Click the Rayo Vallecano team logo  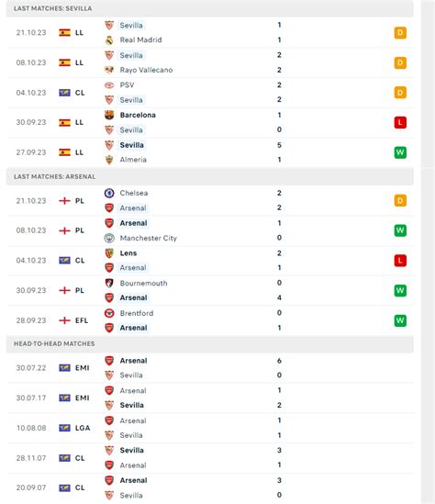coord(109,70)
